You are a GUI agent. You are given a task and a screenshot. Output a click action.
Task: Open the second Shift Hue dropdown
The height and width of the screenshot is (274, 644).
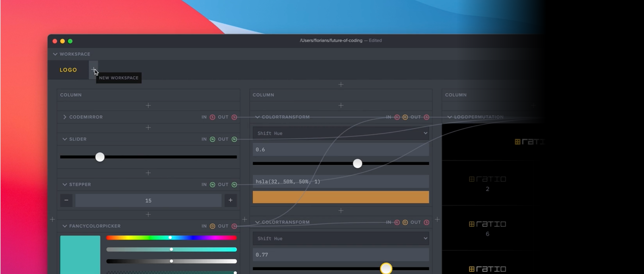tap(341, 239)
